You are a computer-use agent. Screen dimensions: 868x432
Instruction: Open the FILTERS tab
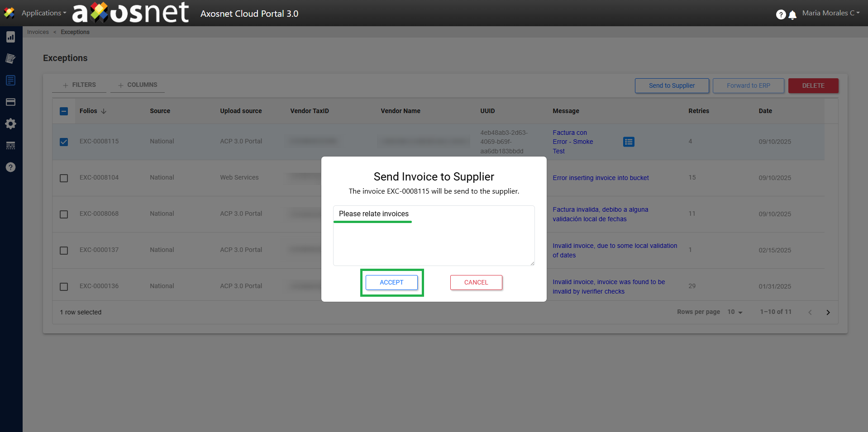79,85
